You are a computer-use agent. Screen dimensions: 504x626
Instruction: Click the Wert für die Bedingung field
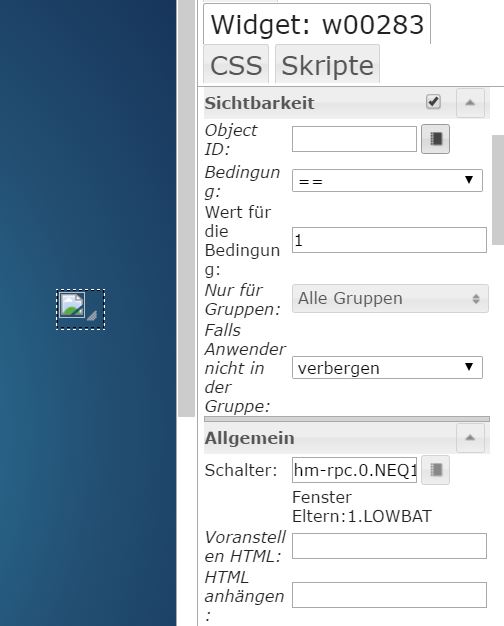[x=389, y=240]
